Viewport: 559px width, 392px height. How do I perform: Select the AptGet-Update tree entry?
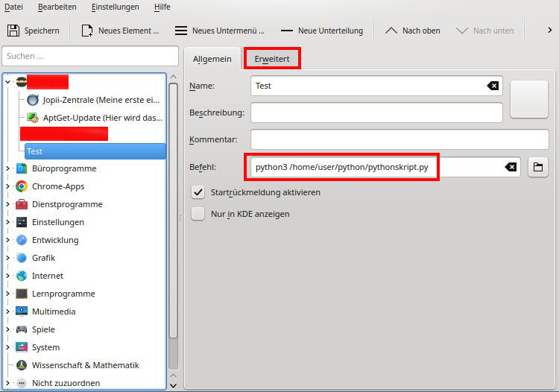click(x=102, y=117)
